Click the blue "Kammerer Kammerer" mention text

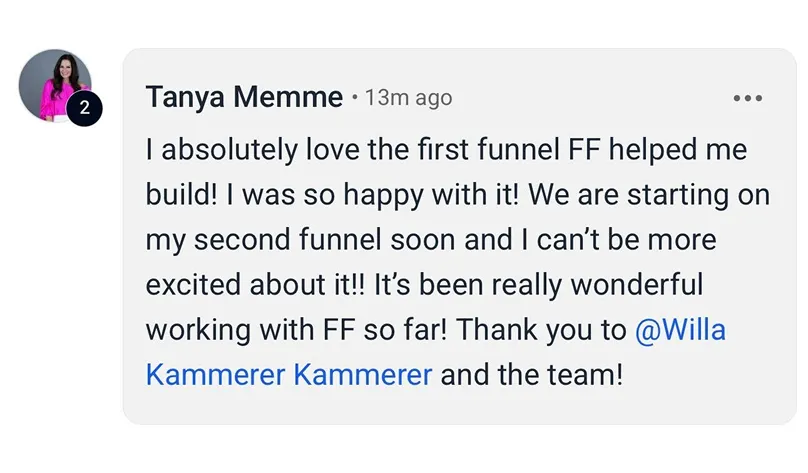pyautogui.click(x=289, y=375)
